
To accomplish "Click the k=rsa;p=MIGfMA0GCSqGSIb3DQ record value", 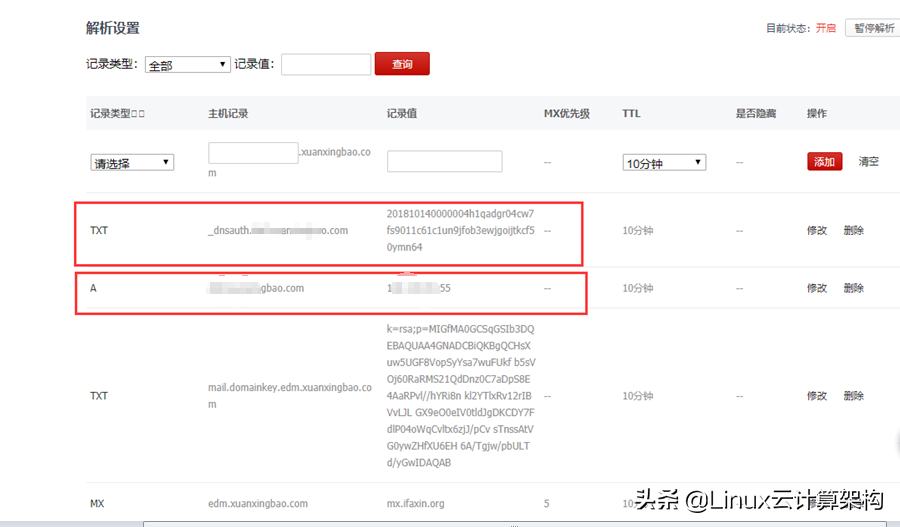I will click(x=461, y=396).
